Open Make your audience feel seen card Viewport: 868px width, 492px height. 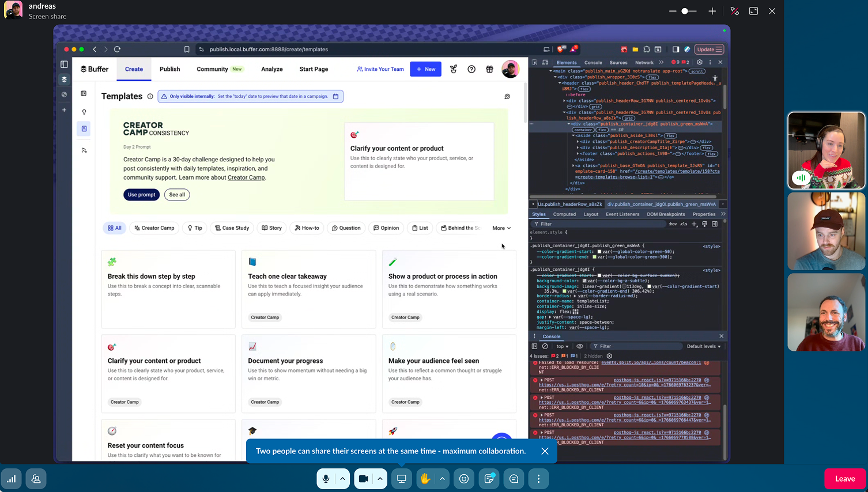449,374
